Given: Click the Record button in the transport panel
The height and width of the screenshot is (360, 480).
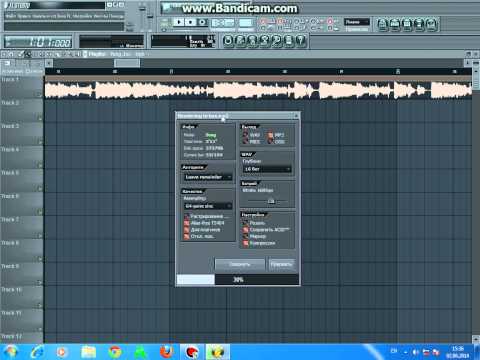Looking at the screenshot, I should coord(202,22).
